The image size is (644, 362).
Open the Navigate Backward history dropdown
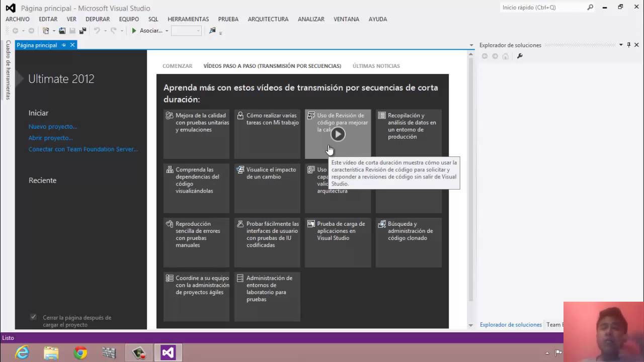(x=23, y=31)
